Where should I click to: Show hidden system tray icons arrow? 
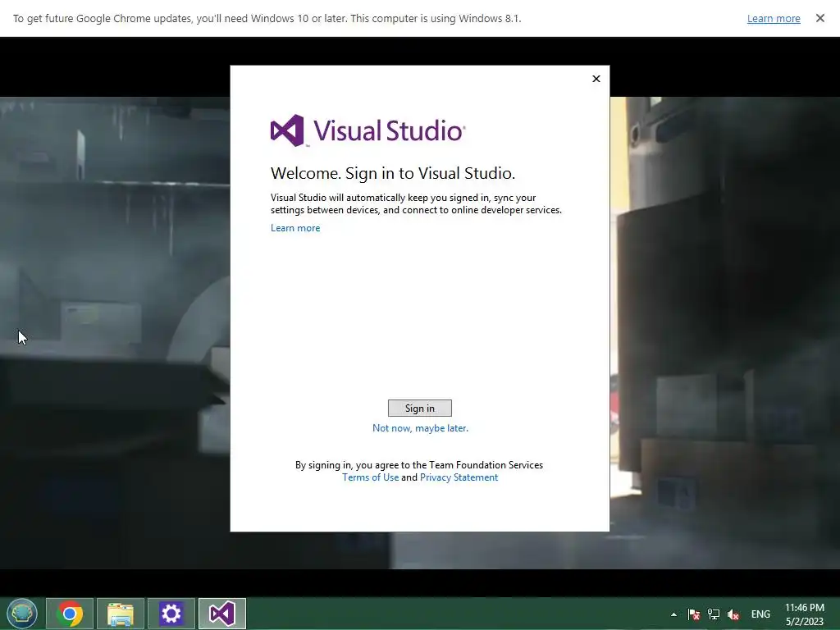tap(673, 614)
